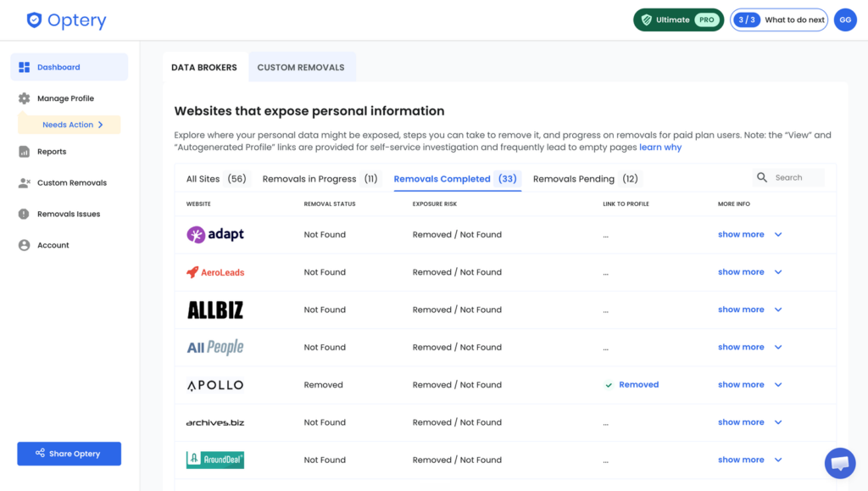Viewport: 868px width, 491px height.
Task: Expand show more chevron for adapt
Action: pyautogui.click(x=778, y=234)
